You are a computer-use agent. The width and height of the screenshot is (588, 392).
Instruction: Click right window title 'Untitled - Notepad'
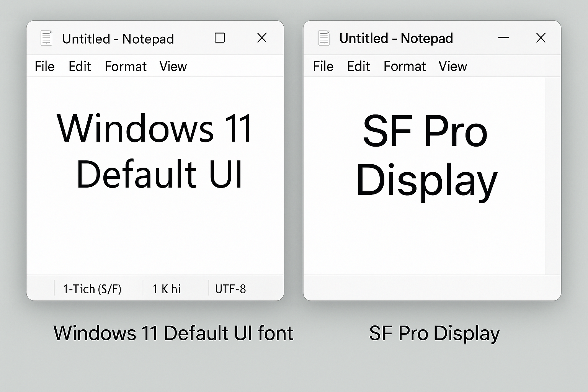pyautogui.click(x=396, y=38)
